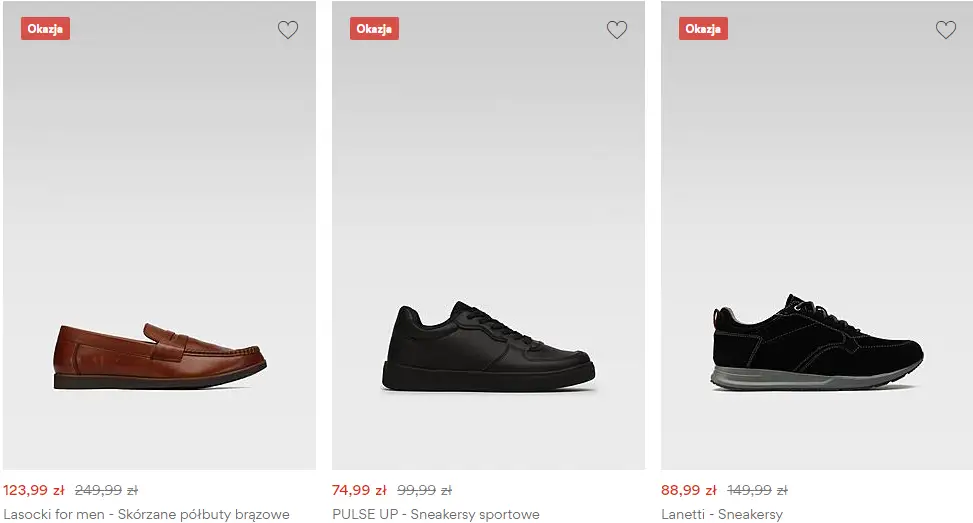Click crossed-out 149,99 zł original price

pos(757,491)
